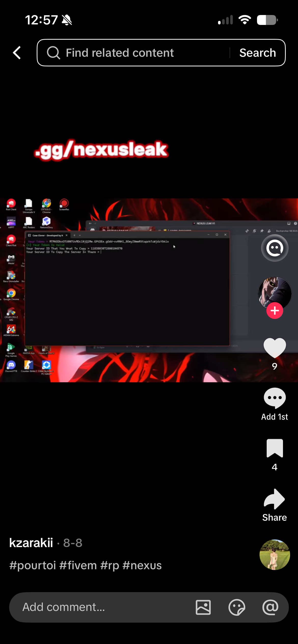Open the AI face search icon

[275, 248]
